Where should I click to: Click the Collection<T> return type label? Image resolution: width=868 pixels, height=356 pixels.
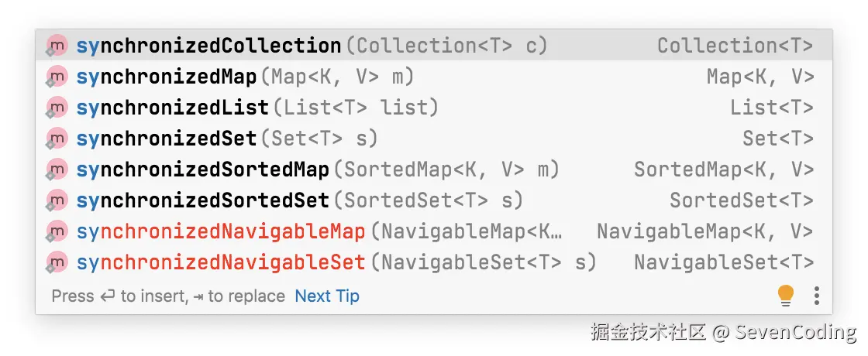tap(735, 46)
